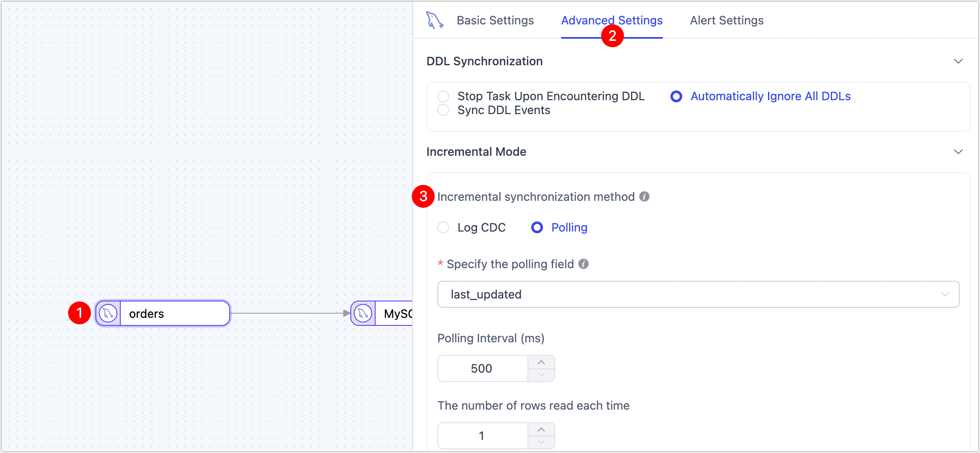Select the orders source node
The image size is (980, 453).
click(175, 314)
